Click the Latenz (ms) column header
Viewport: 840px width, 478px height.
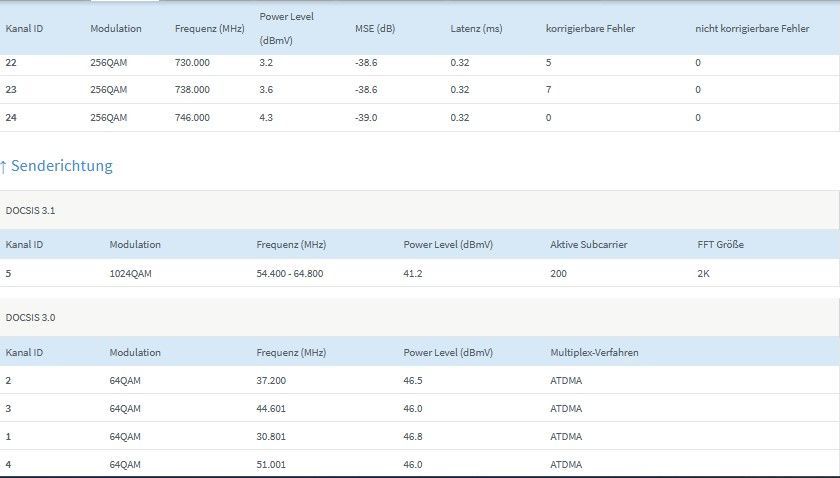coord(476,29)
